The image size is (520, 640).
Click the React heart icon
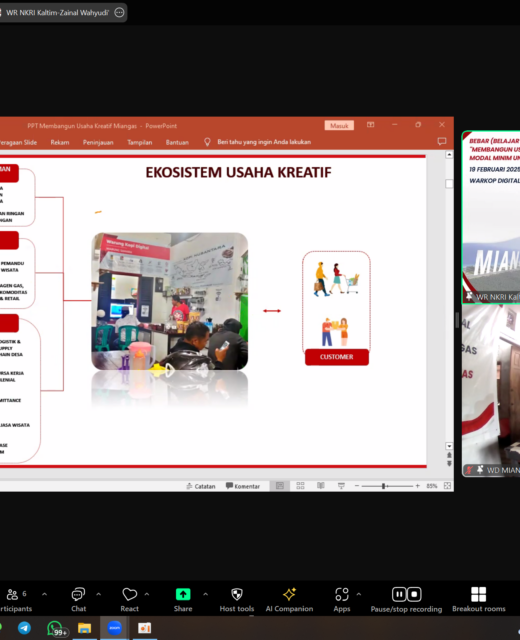click(129, 594)
